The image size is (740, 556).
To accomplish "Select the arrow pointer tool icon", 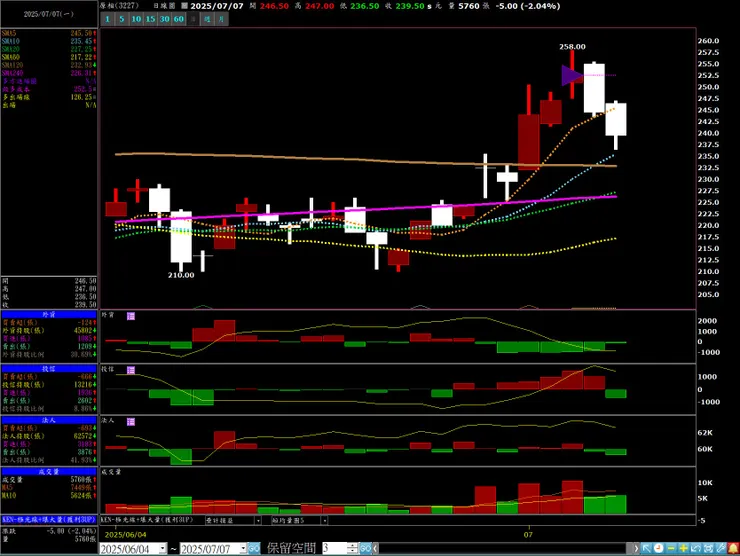I will 646,548.
